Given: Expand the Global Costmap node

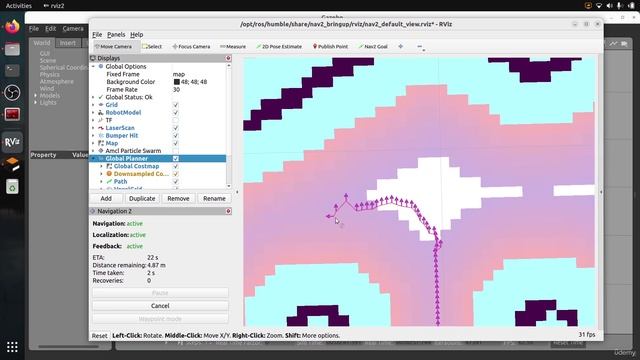Looking at the screenshot, I should tap(102, 166).
